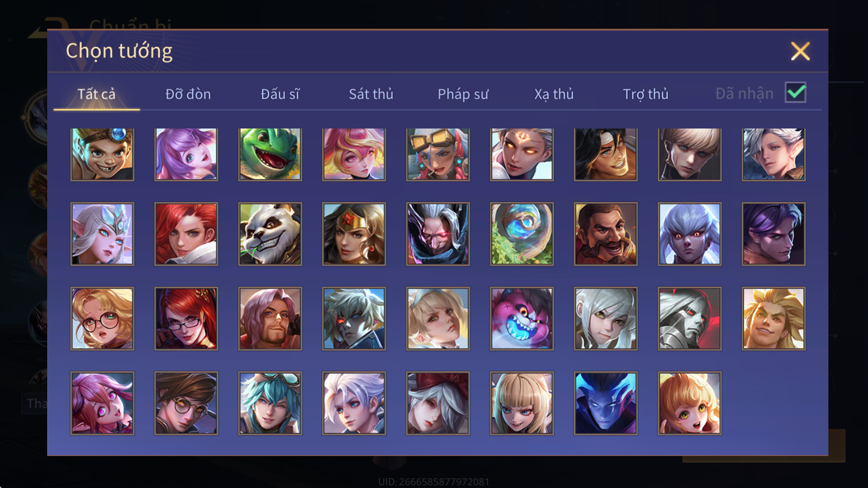Select the golden spiky-haired hero portrait

point(774,319)
